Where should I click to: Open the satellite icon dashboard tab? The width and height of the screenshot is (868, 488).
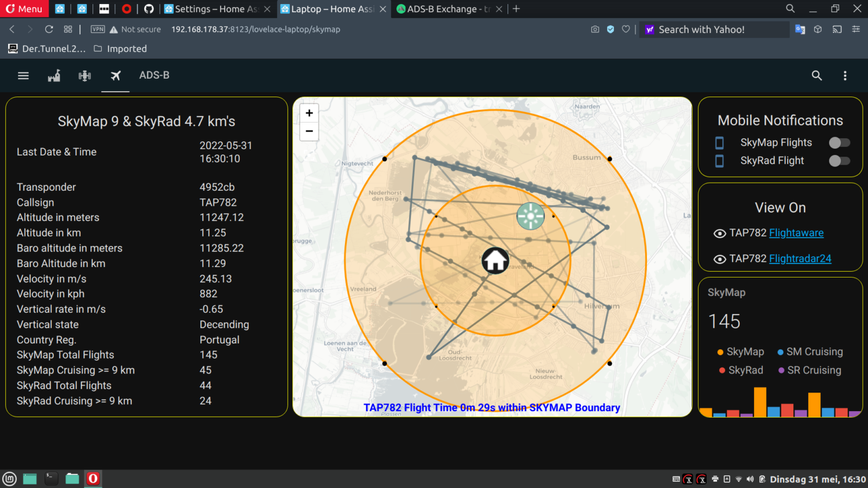pyautogui.click(x=84, y=76)
